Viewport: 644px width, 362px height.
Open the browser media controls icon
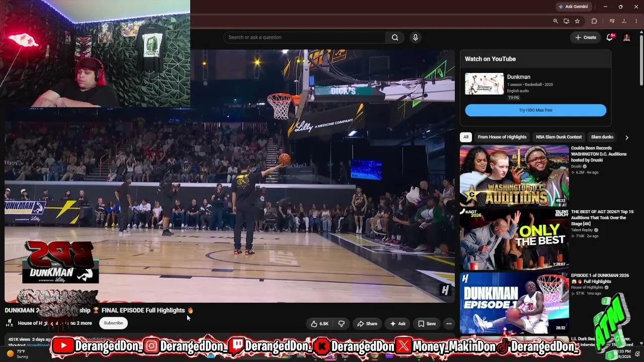coord(612,21)
